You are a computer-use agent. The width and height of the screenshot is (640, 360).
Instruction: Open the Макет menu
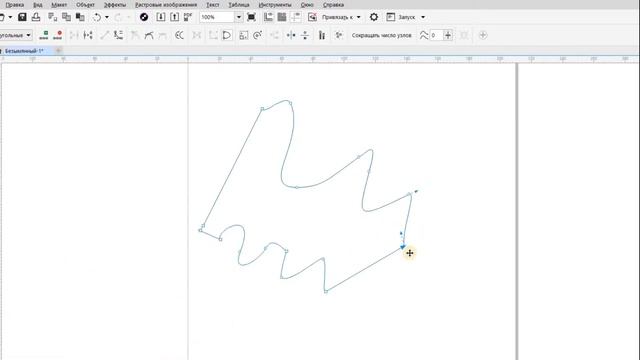point(59,5)
